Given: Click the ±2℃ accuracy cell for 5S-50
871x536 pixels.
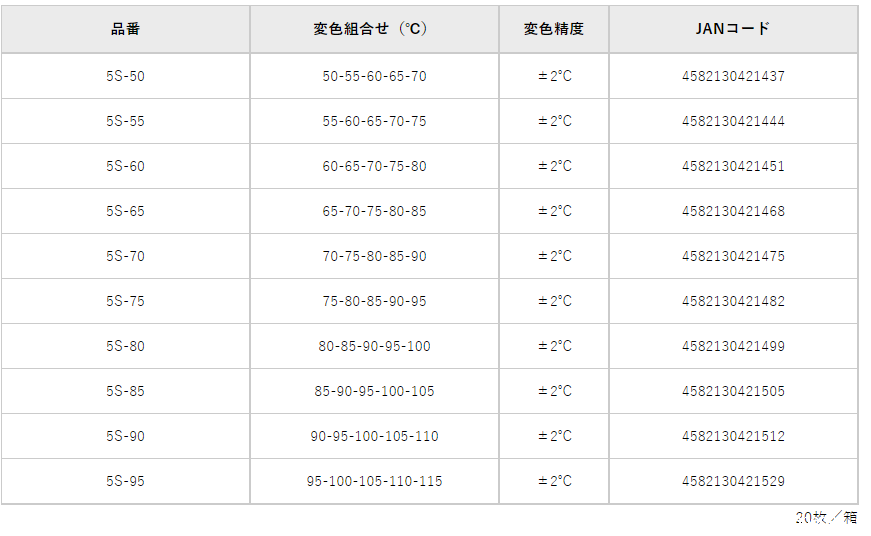Looking at the screenshot, I should 555,76.
